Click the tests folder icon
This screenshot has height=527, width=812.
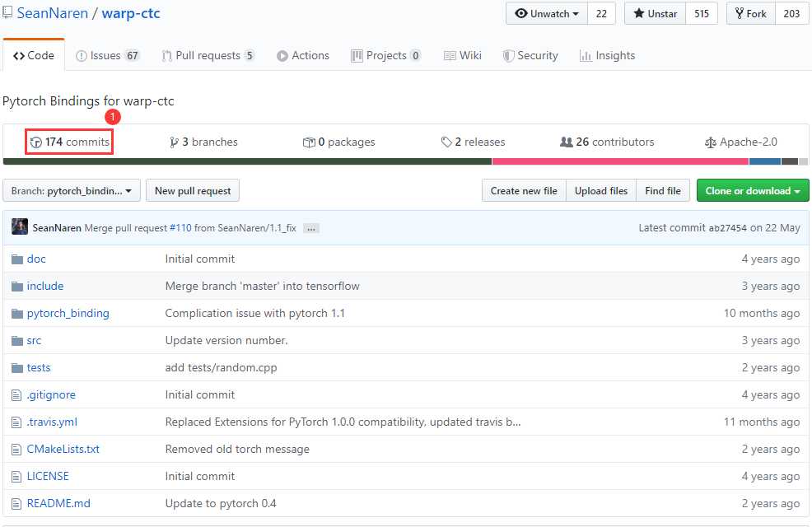(x=17, y=367)
